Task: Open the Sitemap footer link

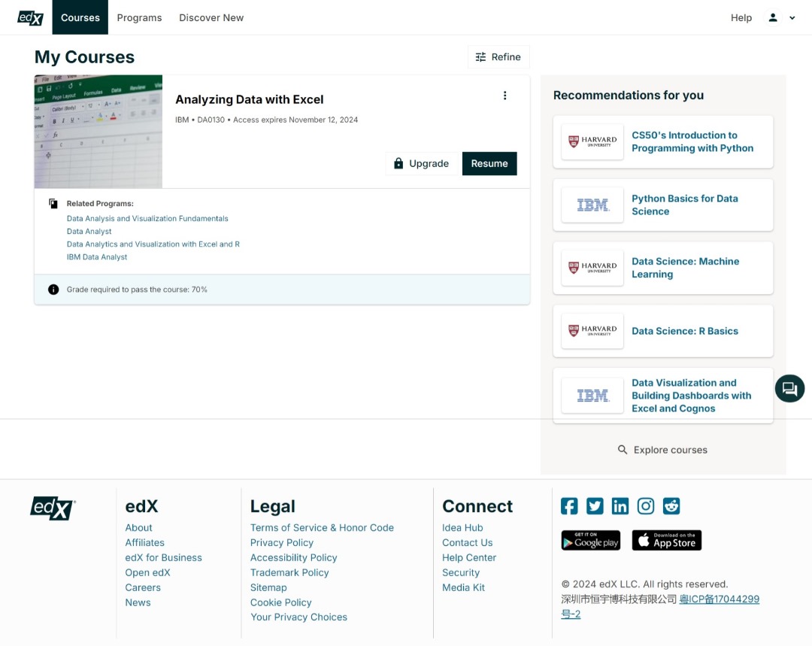Action: [x=268, y=587]
